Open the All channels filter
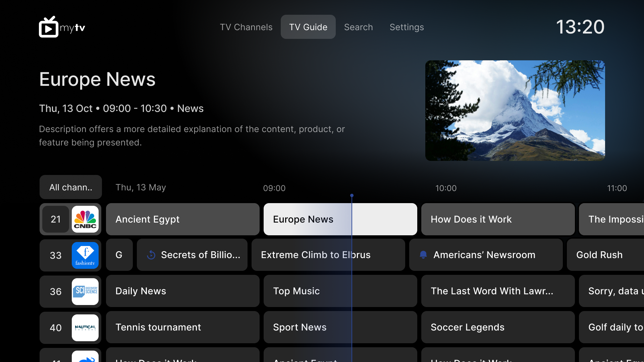Image resolution: width=644 pixels, height=362 pixels. [x=70, y=187]
